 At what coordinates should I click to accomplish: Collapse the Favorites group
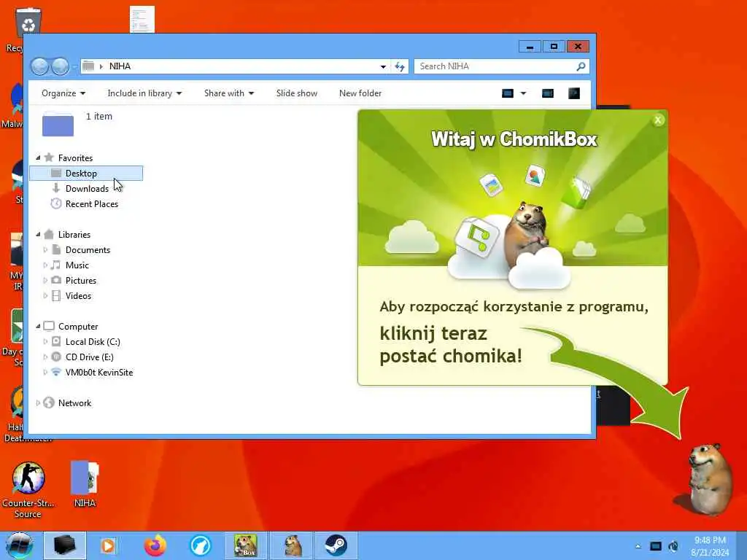coord(38,157)
